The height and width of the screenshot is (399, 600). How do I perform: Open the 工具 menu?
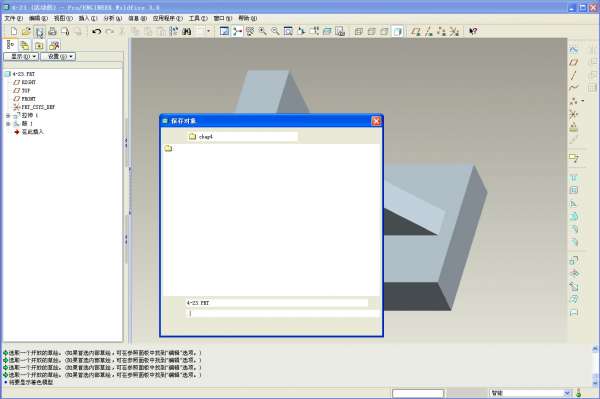(x=198, y=18)
